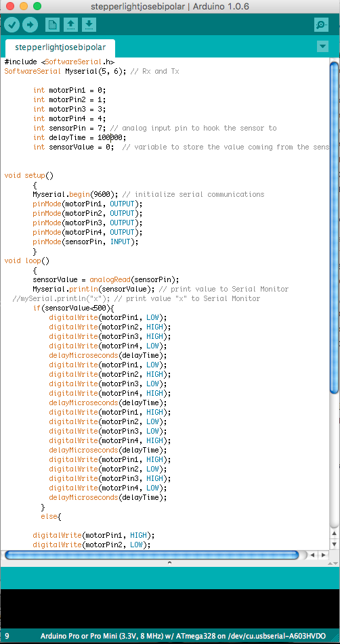Click the Verify sketch checkmark button
The image size is (340, 644).
[x=12, y=24]
